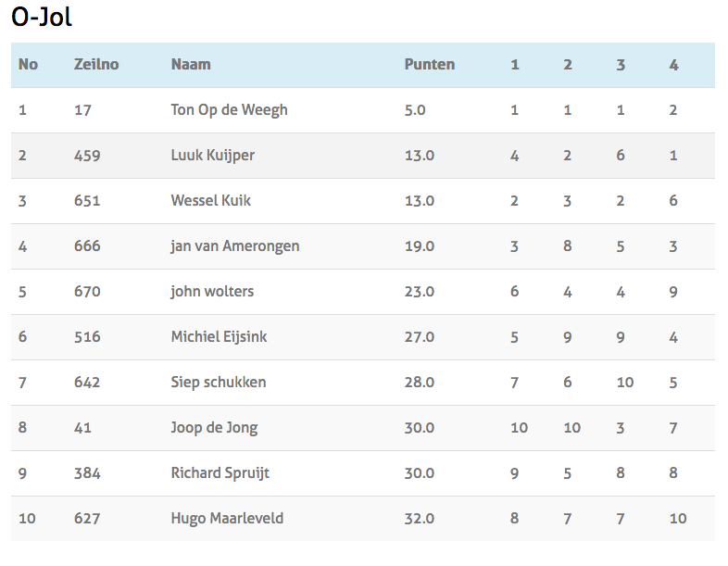This screenshot has width=728, height=566.
Task: Click the 5.0 points value
Action: tap(415, 110)
